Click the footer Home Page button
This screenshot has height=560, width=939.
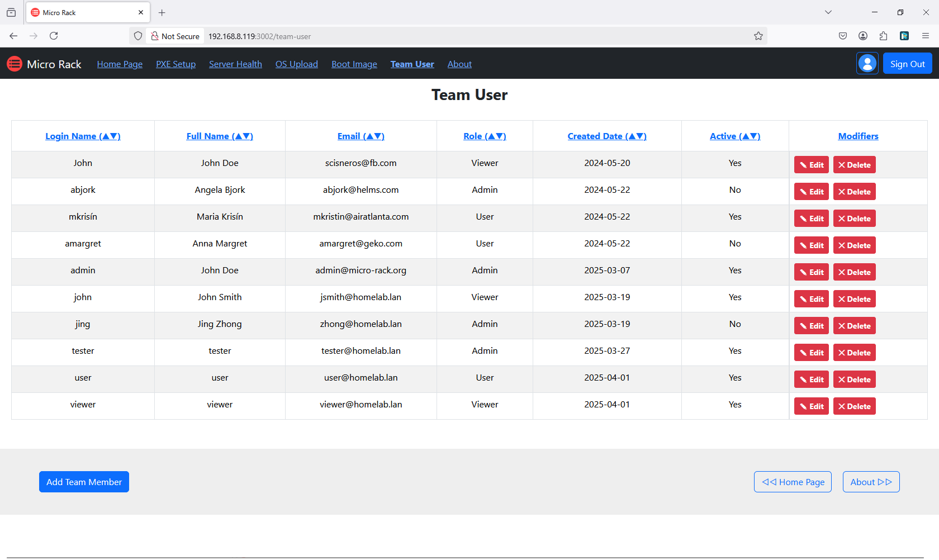(793, 482)
